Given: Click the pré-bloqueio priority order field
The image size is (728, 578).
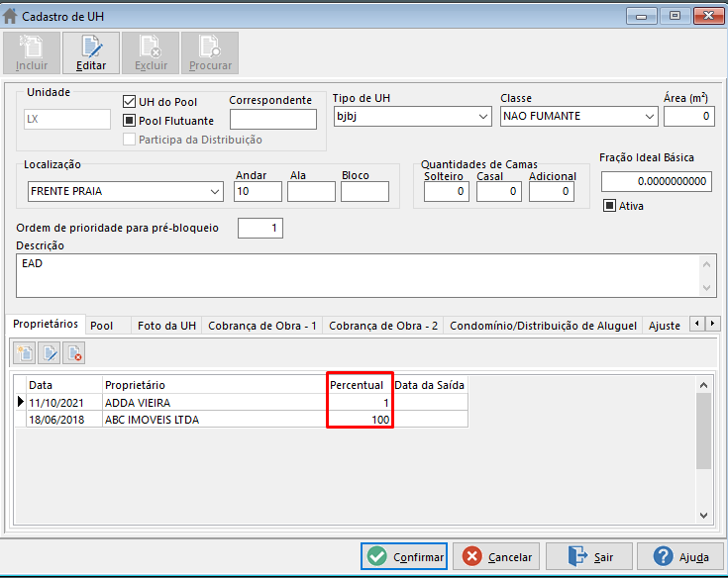Looking at the screenshot, I should click(x=260, y=228).
